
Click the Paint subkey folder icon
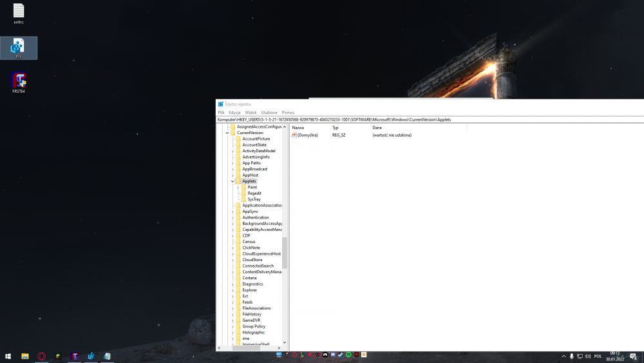click(243, 187)
